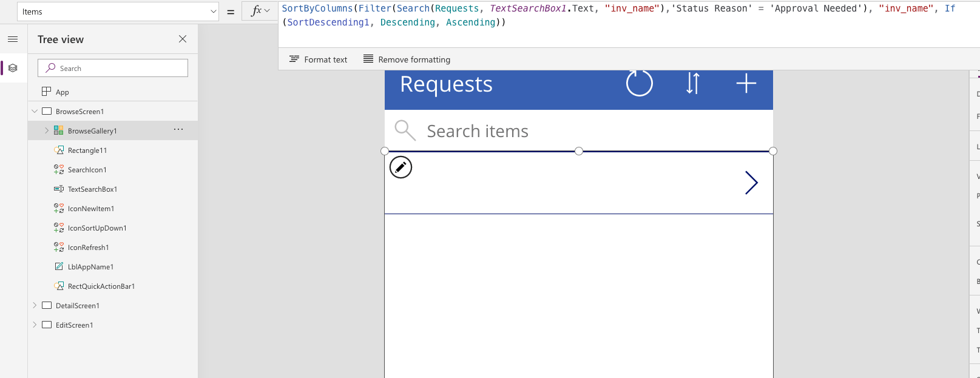Screen dimensions: 980x378
Task: Expand the DetailScreen1 tree node
Action: [35, 306]
